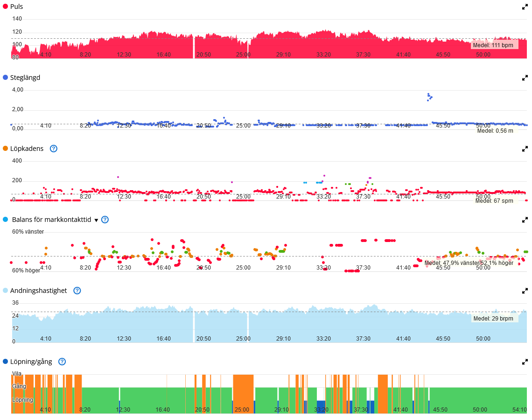This screenshot has width=532, height=420.
Task: Click the 25:00 time label in Puls chart
Action: pyautogui.click(x=243, y=55)
